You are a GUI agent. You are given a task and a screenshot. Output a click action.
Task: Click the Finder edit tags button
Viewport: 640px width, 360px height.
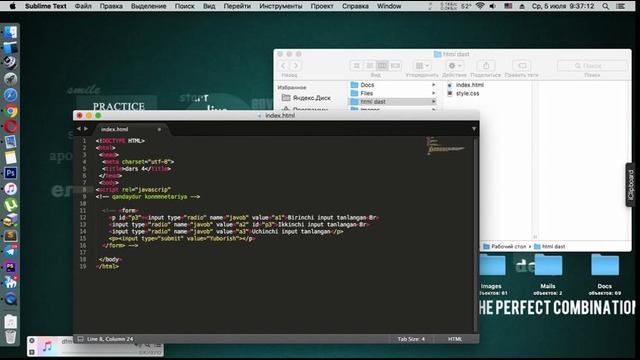click(522, 65)
